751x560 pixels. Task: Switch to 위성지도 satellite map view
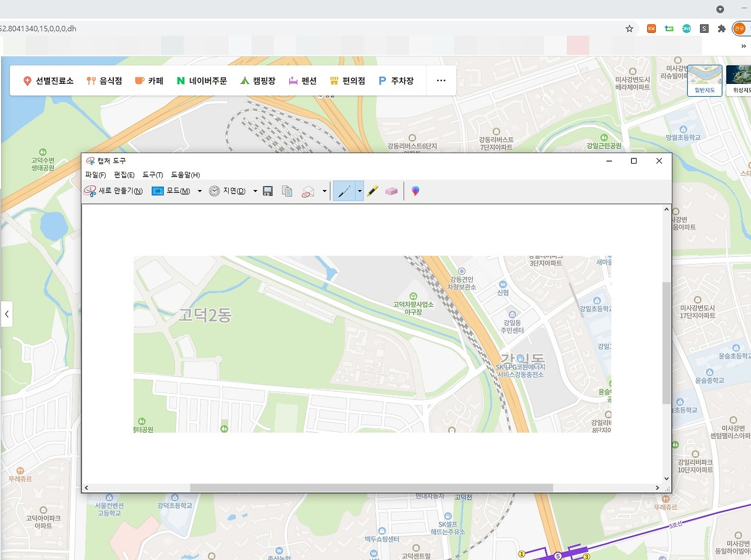click(739, 80)
